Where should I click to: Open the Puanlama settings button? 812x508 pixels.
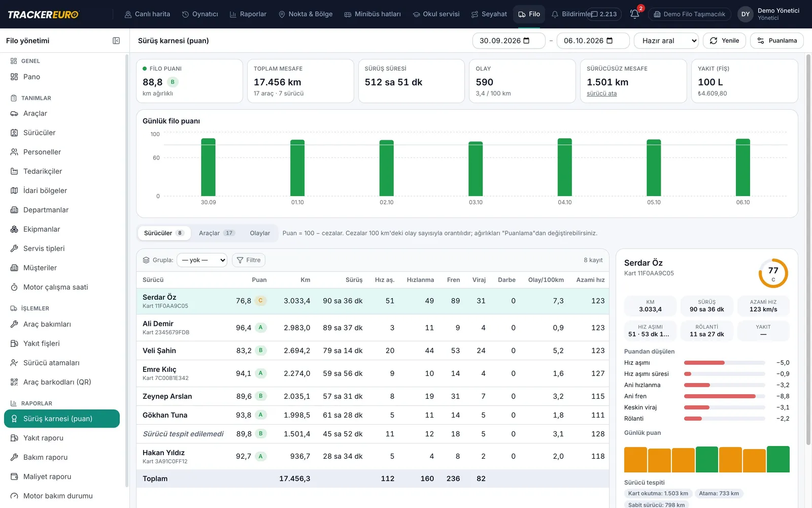coord(777,41)
